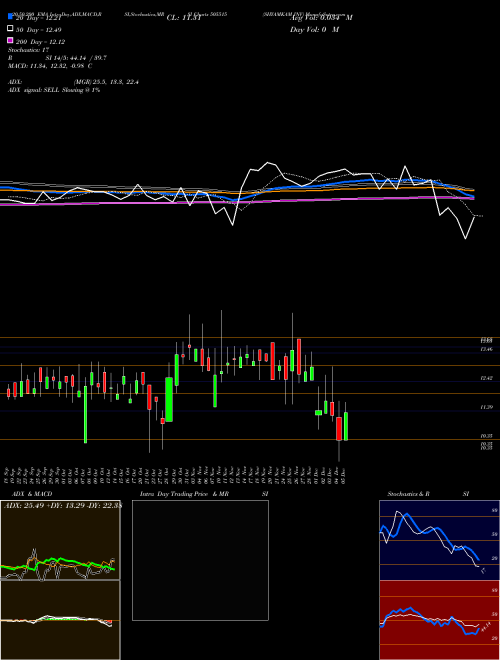This screenshot has width=500, height=660.
Task: Click the white 50 Day legend swatch
Action: [x=10, y=29]
